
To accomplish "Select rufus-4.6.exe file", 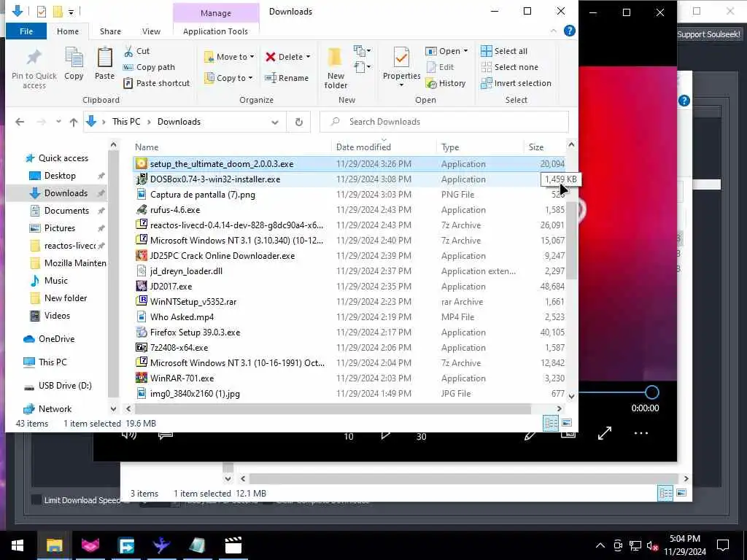I will (x=349, y=210).
